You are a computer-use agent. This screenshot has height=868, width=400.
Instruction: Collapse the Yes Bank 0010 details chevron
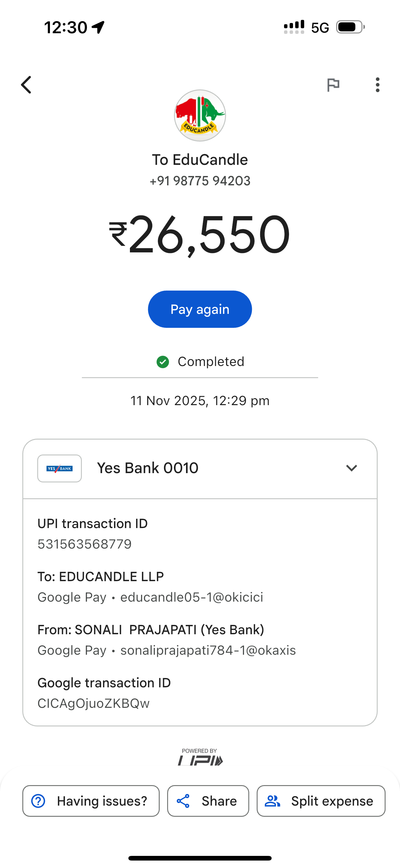point(352,468)
